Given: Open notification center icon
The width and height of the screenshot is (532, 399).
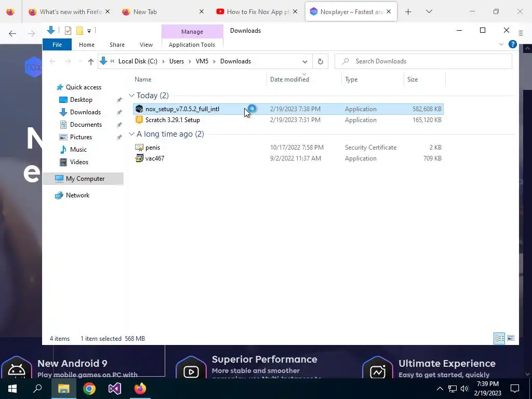Looking at the screenshot, I should pyautogui.click(x=515, y=389).
